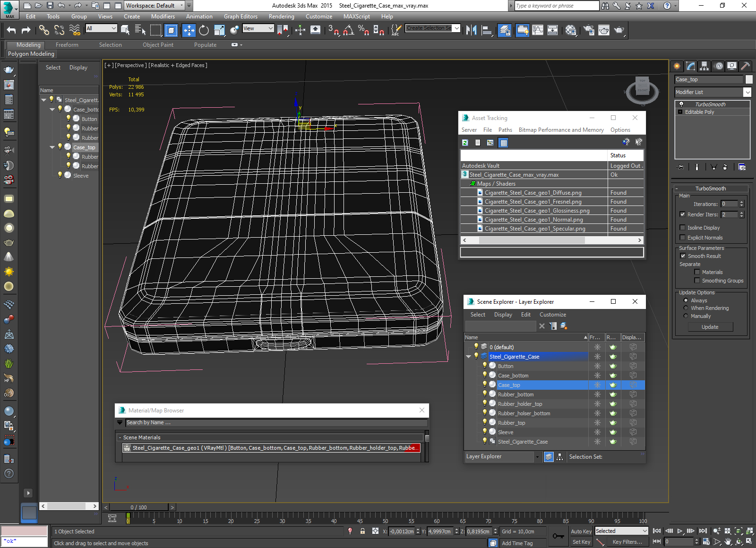756x548 pixels.
Task: Open the All selection filter dropdown
Action: click(101, 28)
